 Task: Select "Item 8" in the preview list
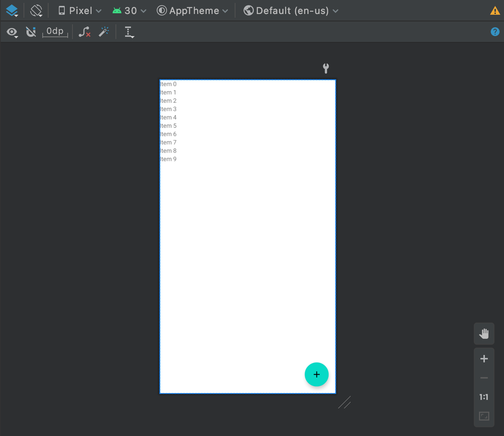click(x=168, y=151)
